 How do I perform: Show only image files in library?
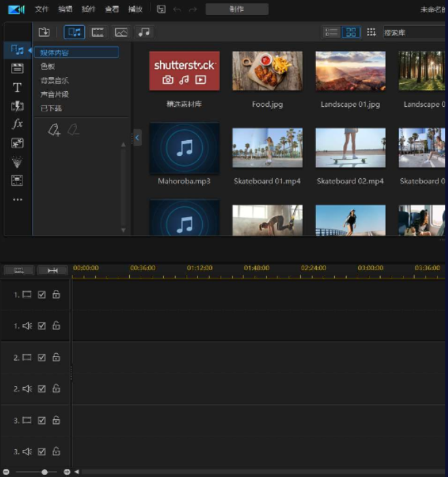point(121,32)
